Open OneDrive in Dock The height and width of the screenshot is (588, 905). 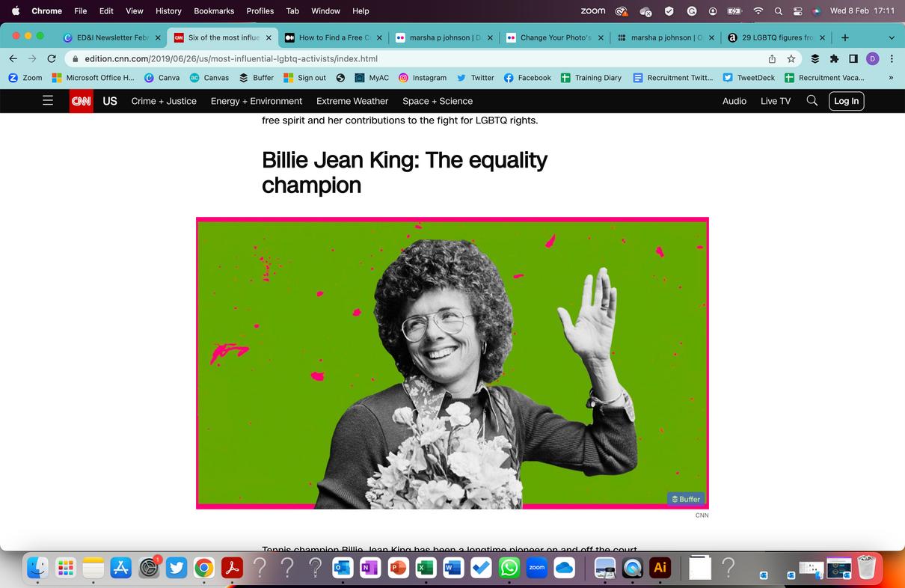click(565, 568)
